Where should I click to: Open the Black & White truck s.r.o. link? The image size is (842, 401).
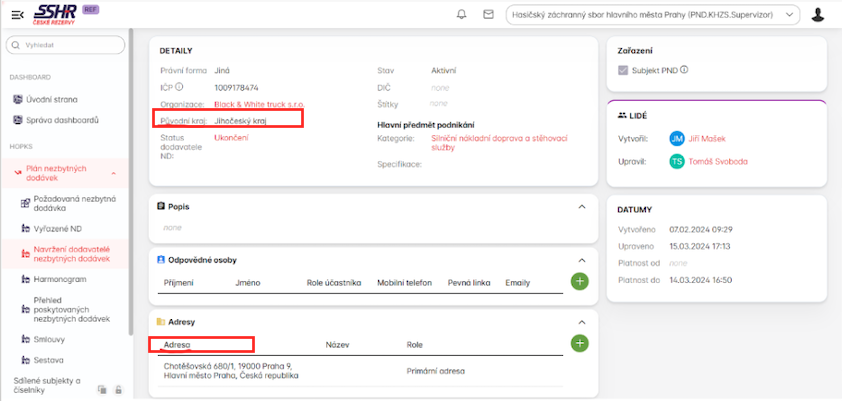coord(257,104)
